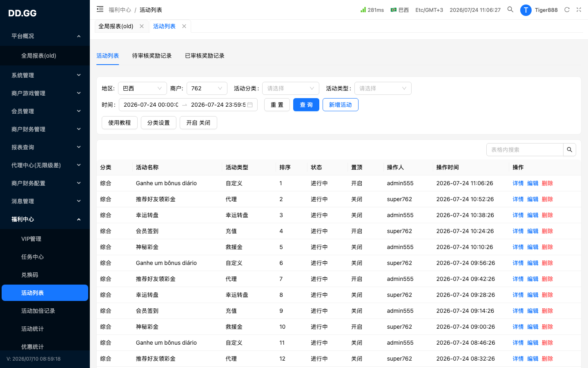Expand the 代理中心(无限级差) sidebar menu
Screen dimensions: 588x368
click(x=45, y=165)
